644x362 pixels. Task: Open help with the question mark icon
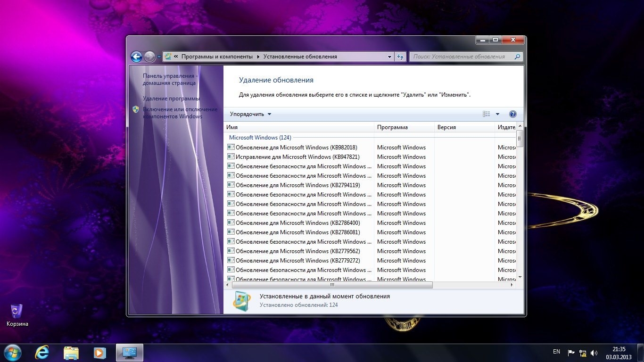(x=513, y=114)
